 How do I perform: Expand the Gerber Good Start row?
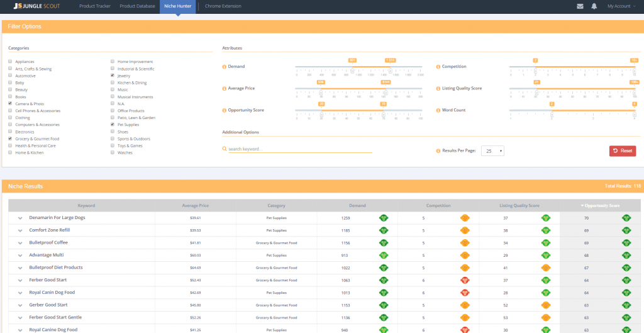pyautogui.click(x=20, y=305)
